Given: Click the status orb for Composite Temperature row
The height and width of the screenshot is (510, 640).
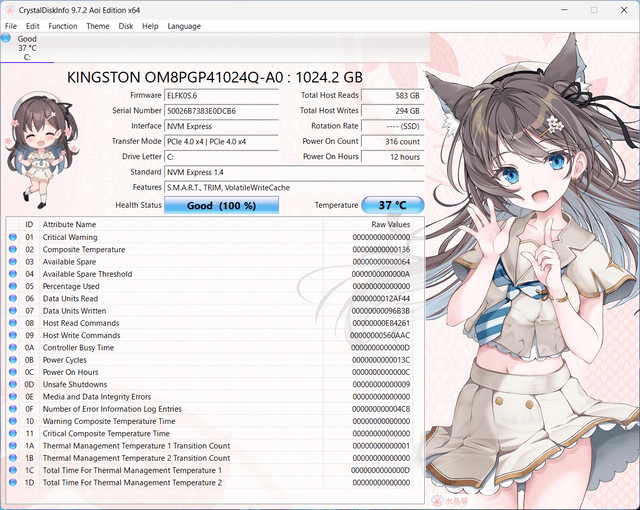Looking at the screenshot, I should (x=13, y=249).
